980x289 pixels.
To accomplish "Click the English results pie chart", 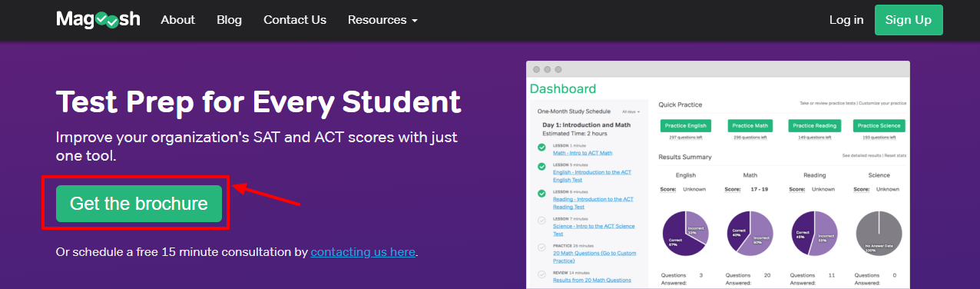I will 685,233.
